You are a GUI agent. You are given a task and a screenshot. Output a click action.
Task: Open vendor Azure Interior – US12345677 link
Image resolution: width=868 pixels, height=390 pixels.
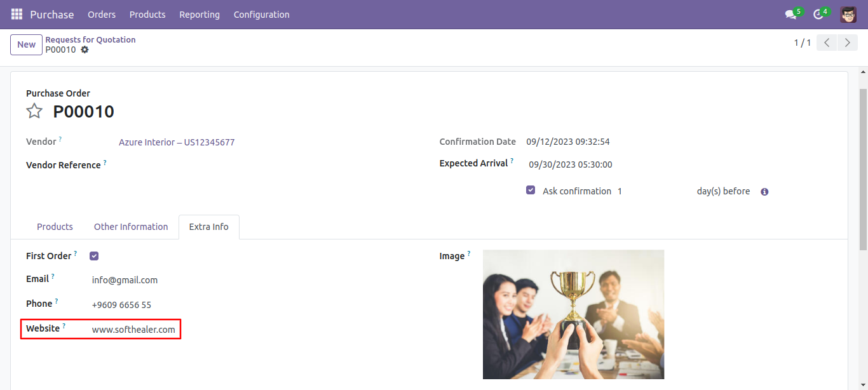177,142
